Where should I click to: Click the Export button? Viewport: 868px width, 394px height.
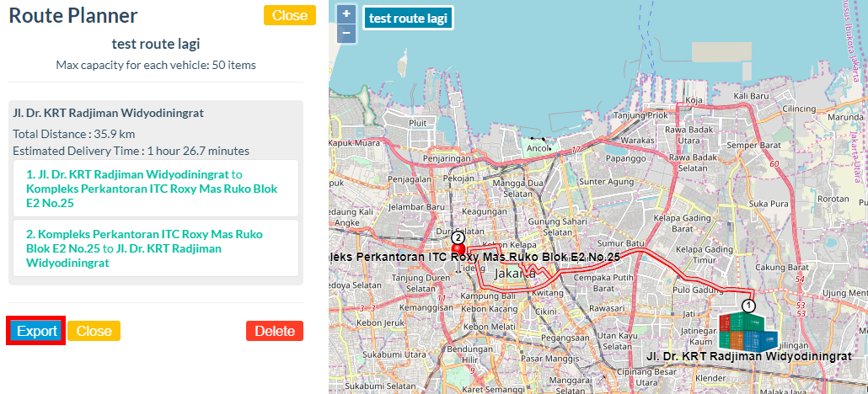click(x=37, y=331)
